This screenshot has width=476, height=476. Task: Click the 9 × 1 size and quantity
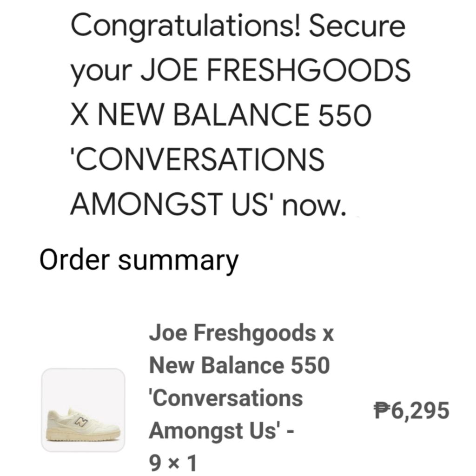click(173, 463)
